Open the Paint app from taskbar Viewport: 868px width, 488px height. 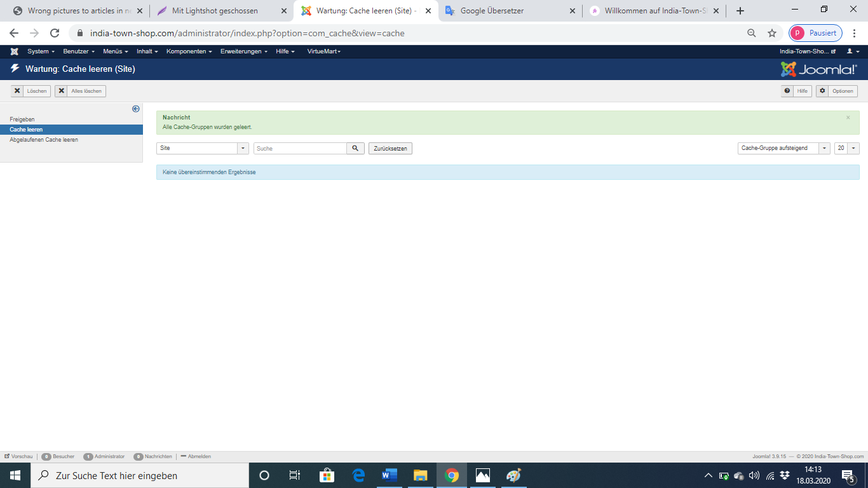tap(513, 475)
